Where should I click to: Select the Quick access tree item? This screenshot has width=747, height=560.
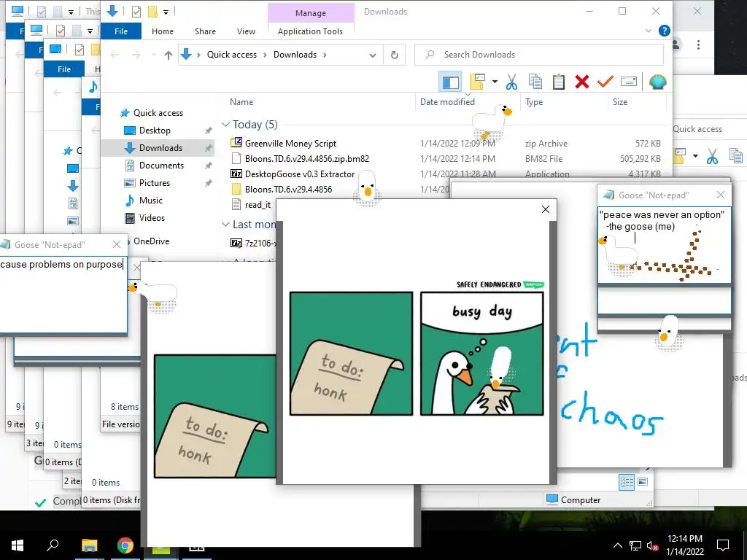click(x=158, y=113)
